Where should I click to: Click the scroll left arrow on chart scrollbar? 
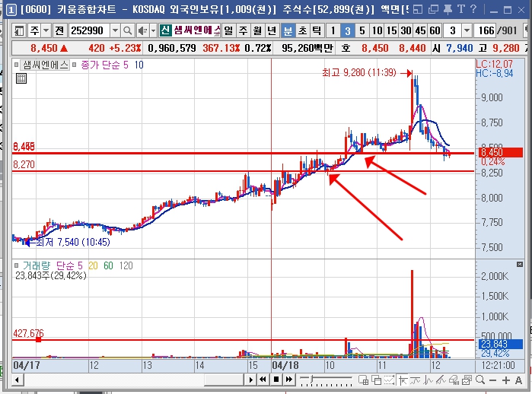17,380
